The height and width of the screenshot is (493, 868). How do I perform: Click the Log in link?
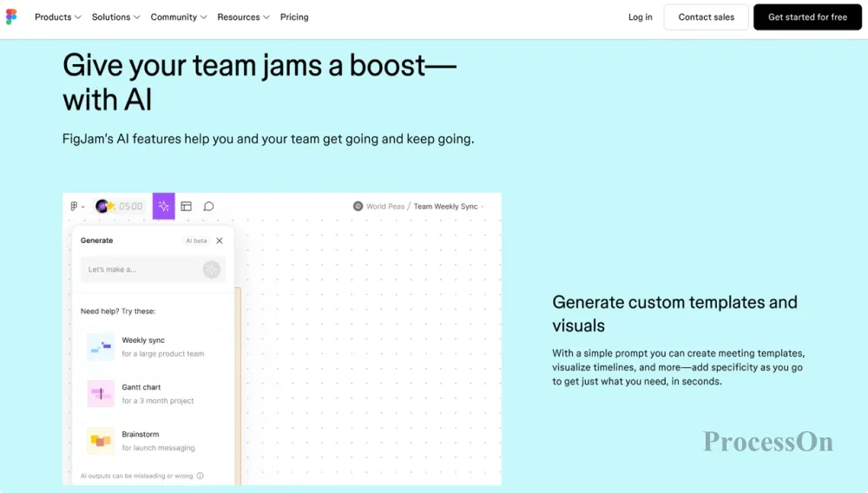(640, 17)
